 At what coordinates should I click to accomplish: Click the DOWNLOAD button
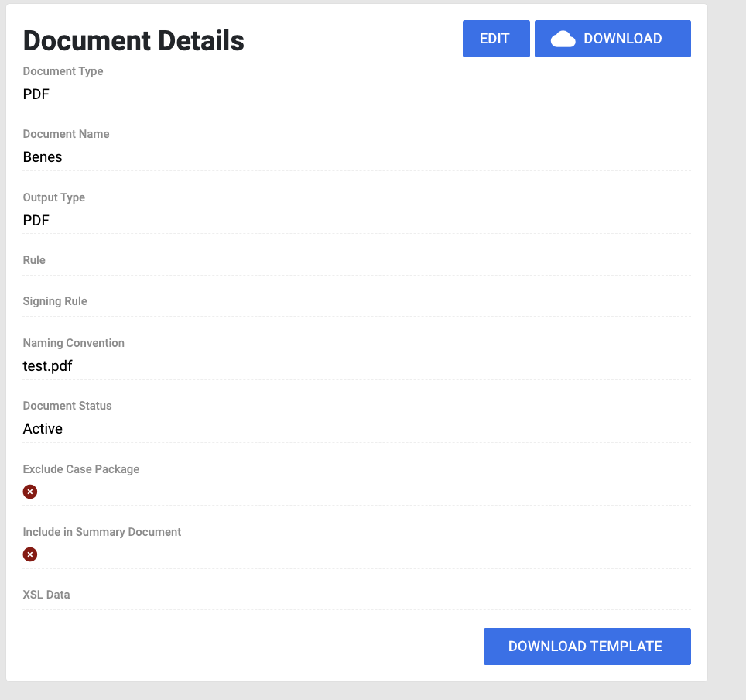612,38
